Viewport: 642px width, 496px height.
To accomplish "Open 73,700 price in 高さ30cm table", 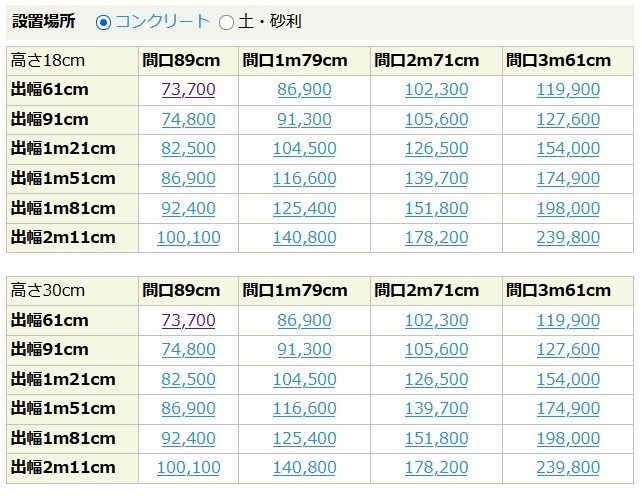I will pyautogui.click(x=188, y=320).
